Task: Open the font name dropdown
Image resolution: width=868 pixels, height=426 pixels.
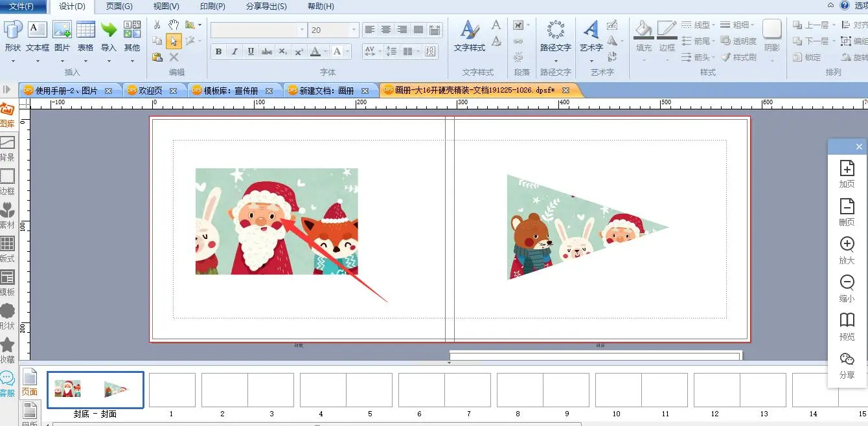Action: click(x=302, y=30)
